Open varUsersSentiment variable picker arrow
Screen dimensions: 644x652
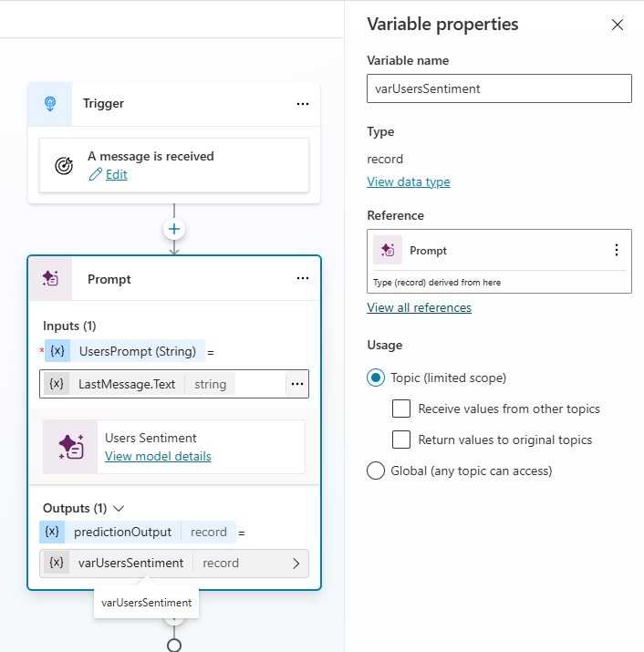(x=296, y=564)
